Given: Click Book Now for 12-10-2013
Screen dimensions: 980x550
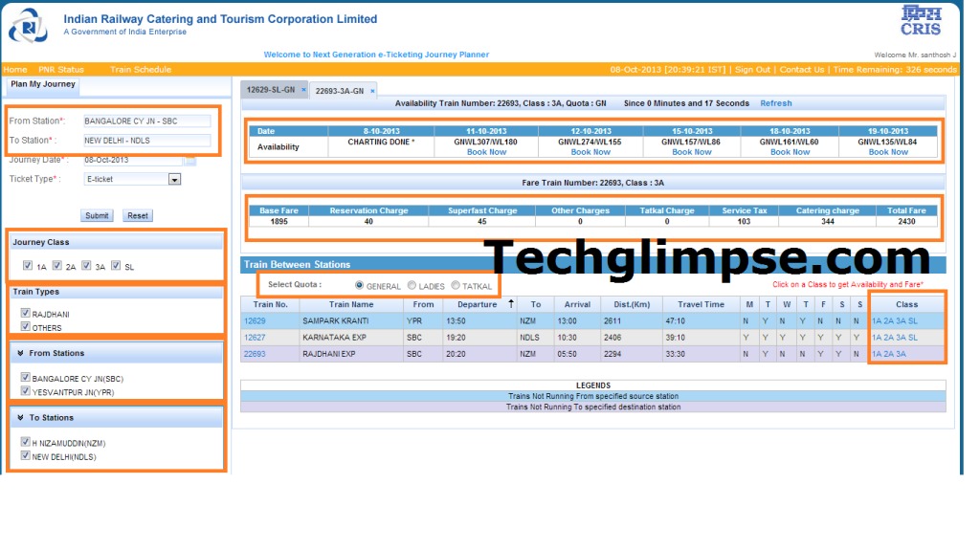Looking at the screenshot, I should pyautogui.click(x=590, y=152).
